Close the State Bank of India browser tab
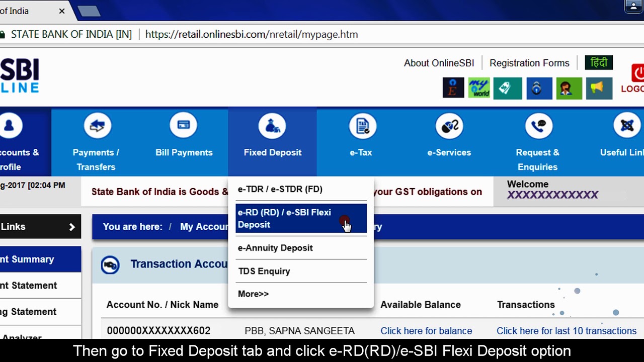The width and height of the screenshot is (644, 362). (x=62, y=11)
